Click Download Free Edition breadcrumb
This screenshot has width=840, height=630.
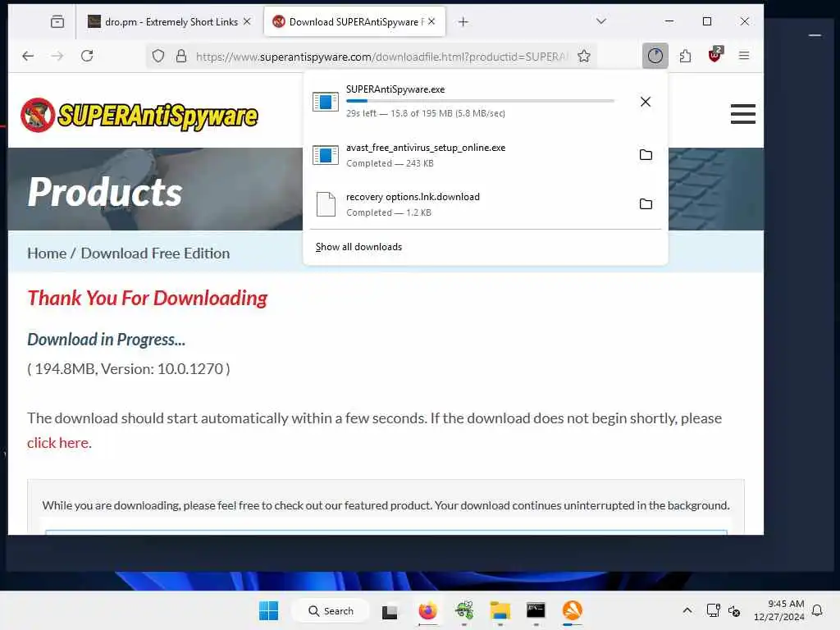pyautogui.click(x=155, y=253)
